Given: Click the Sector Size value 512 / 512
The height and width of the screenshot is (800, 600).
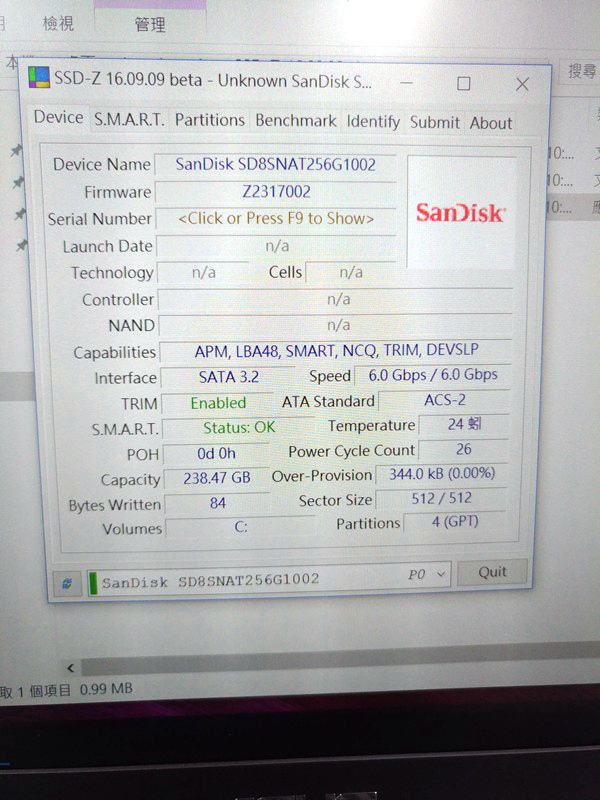Looking at the screenshot, I should pyautogui.click(x=441, y=498).
